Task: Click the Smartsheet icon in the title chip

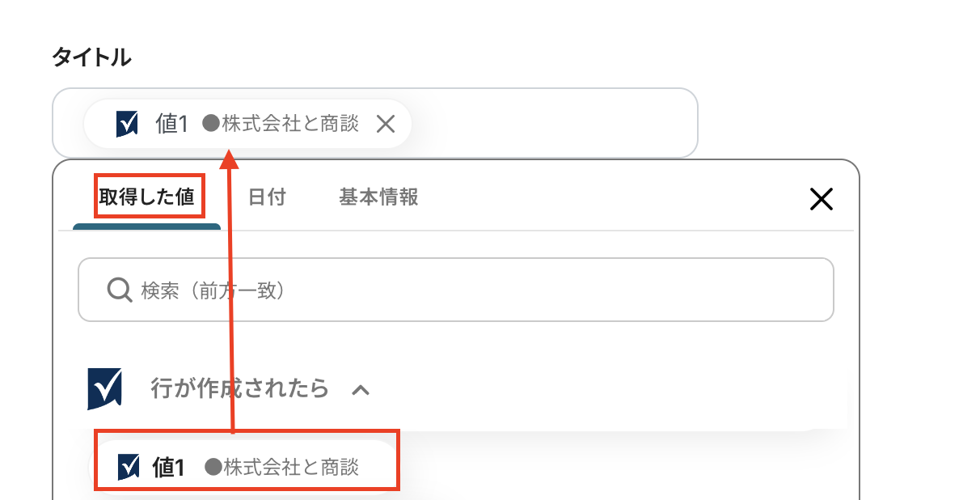Action: (x=126, y=124)
